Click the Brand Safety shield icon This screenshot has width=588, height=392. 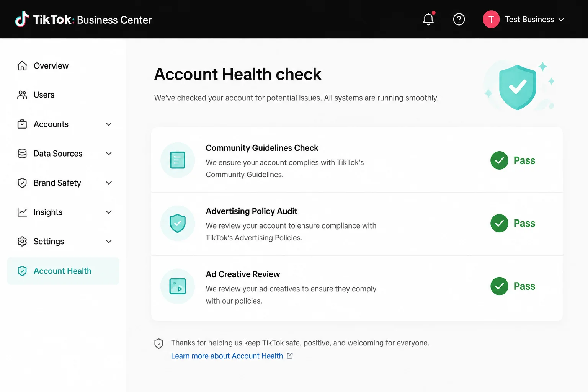pos(22,183)
